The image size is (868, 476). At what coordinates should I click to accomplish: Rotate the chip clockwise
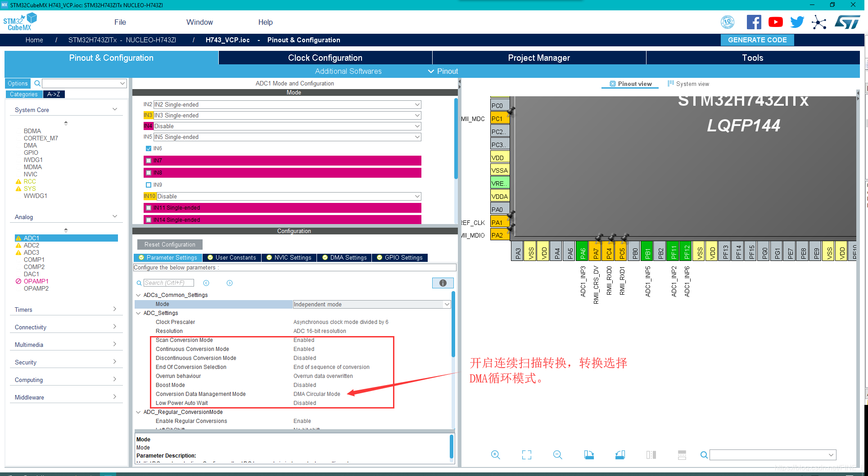click(x=589, y=455)
